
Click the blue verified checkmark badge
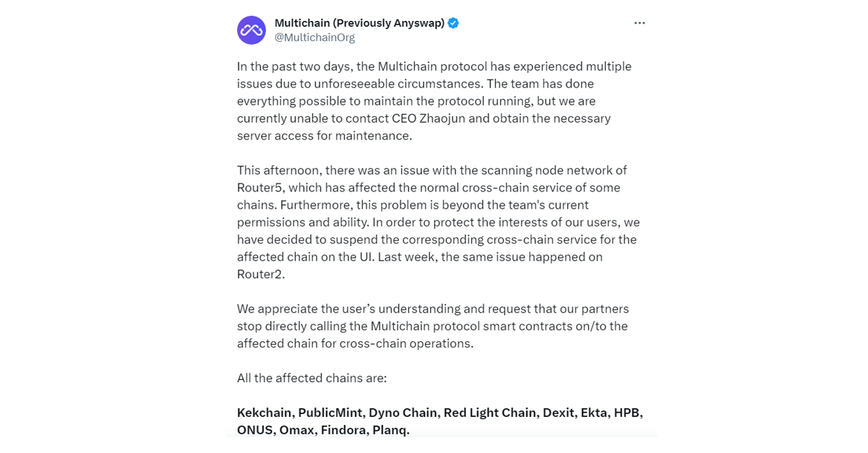click(x=453, y=23)
